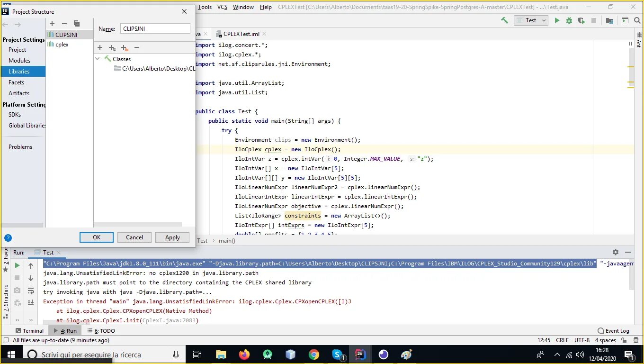Viewport: 644px width, 364px height.
Task: Collapse the Classes tree node
Action: click(98, 59)
